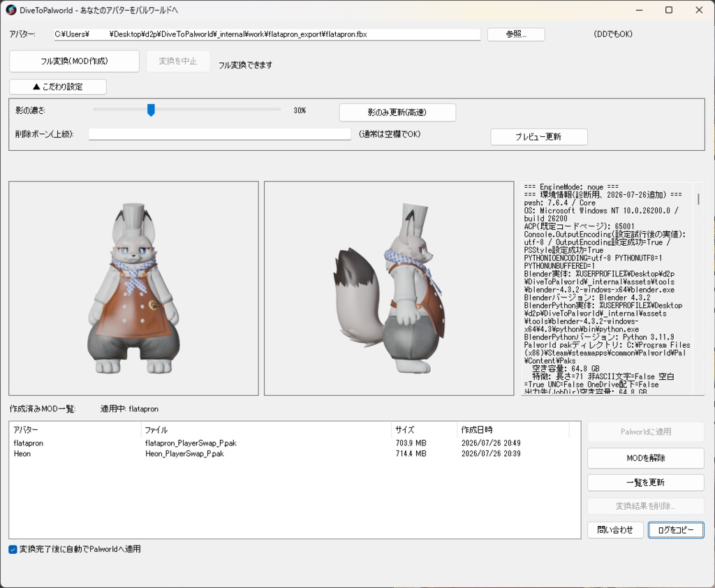The image size is (715, 588).
Task: Click the 削除ボーン(上級) input field
Action: point(219,134)
